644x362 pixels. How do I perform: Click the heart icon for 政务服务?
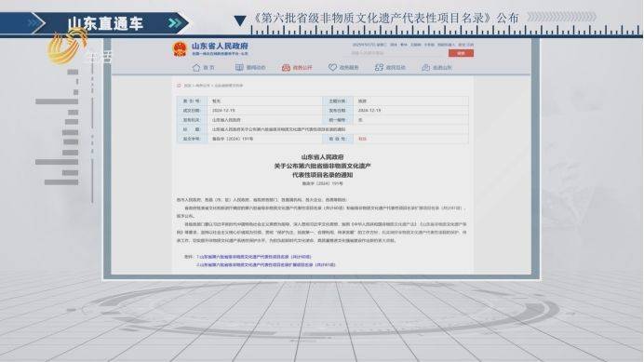coord(332,67)
